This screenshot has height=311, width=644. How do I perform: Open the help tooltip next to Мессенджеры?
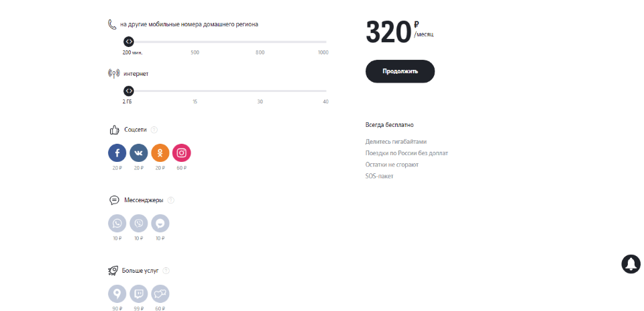(x=171, y=200)
